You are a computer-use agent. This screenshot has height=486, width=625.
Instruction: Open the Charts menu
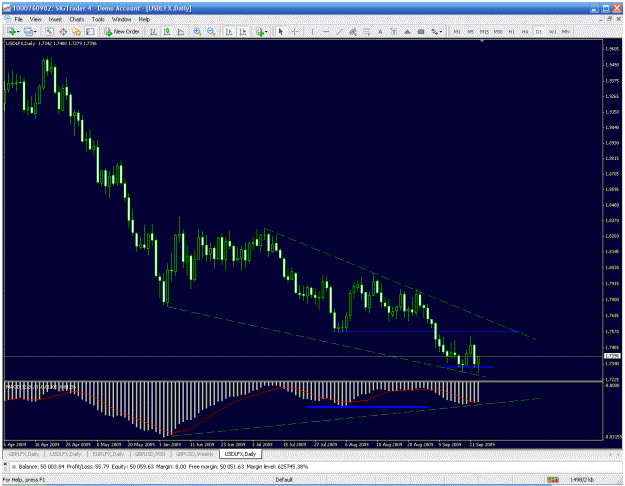[77, 19]
